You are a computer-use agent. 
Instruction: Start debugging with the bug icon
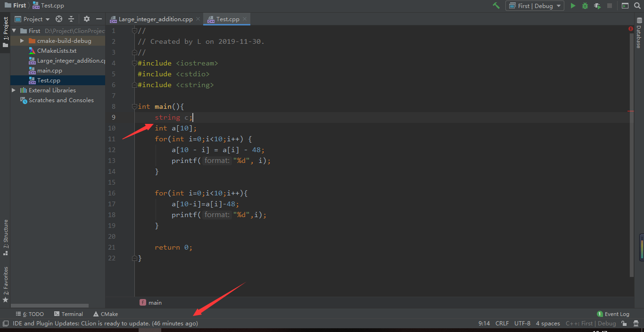click(585, 6)
